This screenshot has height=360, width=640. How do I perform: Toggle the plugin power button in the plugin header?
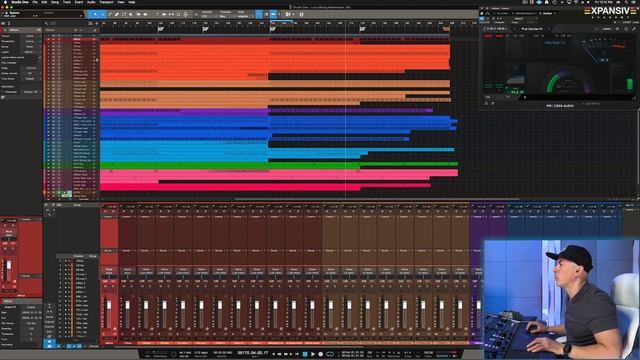tap(482, 18)
